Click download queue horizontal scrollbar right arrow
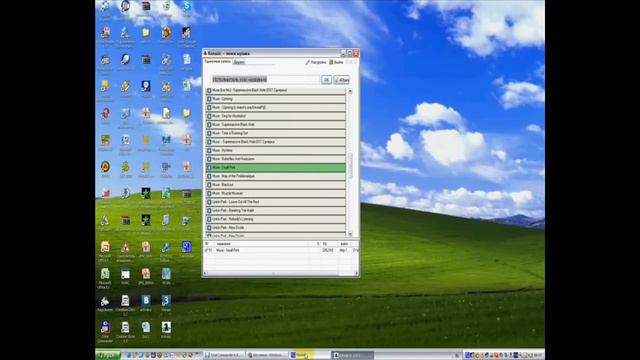Screen dimensions: 640x360 point(356,273)
